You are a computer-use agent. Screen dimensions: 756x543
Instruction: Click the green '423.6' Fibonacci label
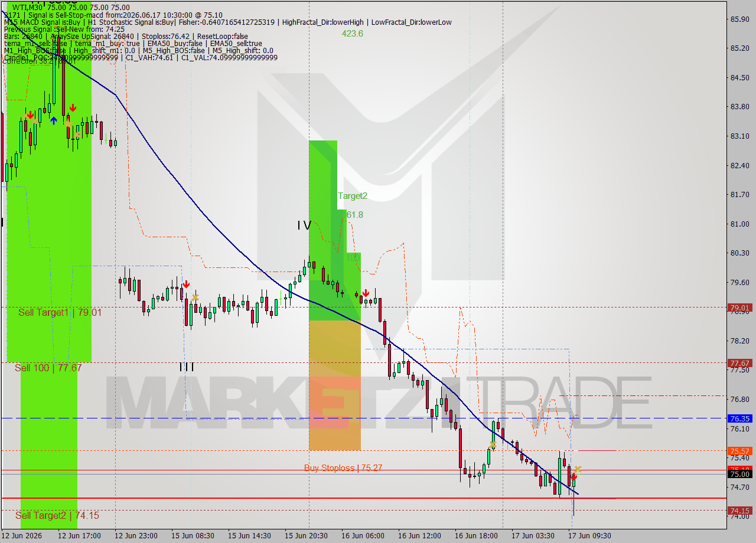point(353,34)
